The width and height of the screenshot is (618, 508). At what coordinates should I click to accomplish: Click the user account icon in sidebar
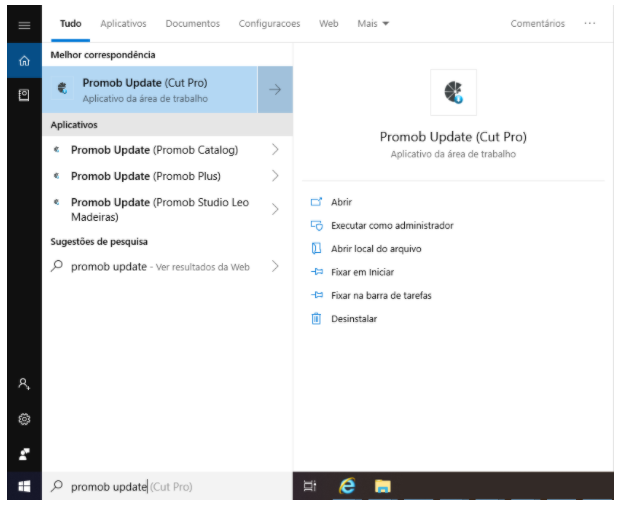(x=24, y=384)
